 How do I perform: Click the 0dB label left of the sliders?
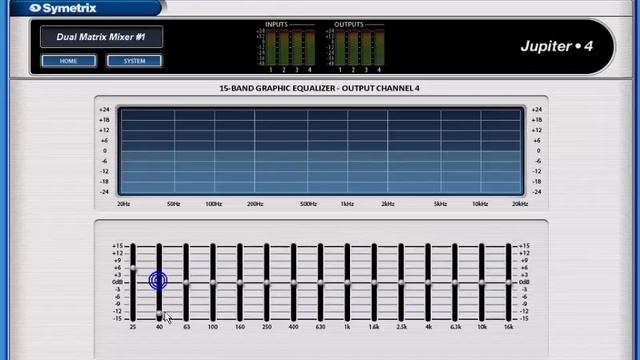[x=117, y=282]
